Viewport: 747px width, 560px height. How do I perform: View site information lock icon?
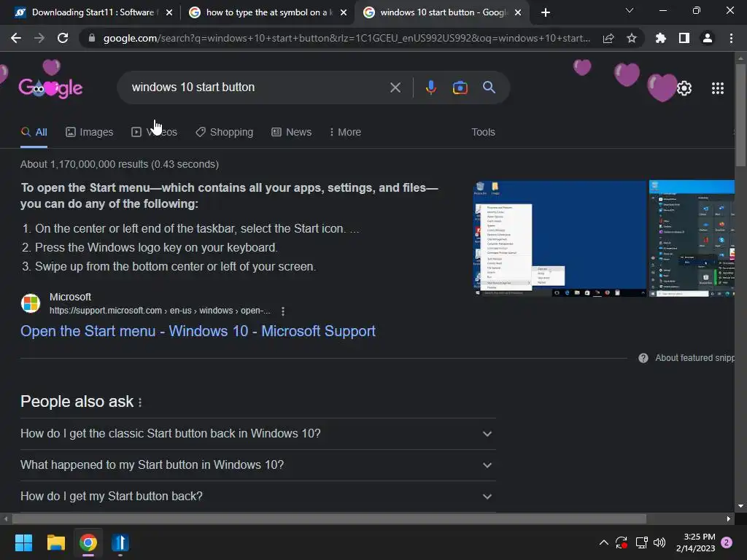[92, 38]
